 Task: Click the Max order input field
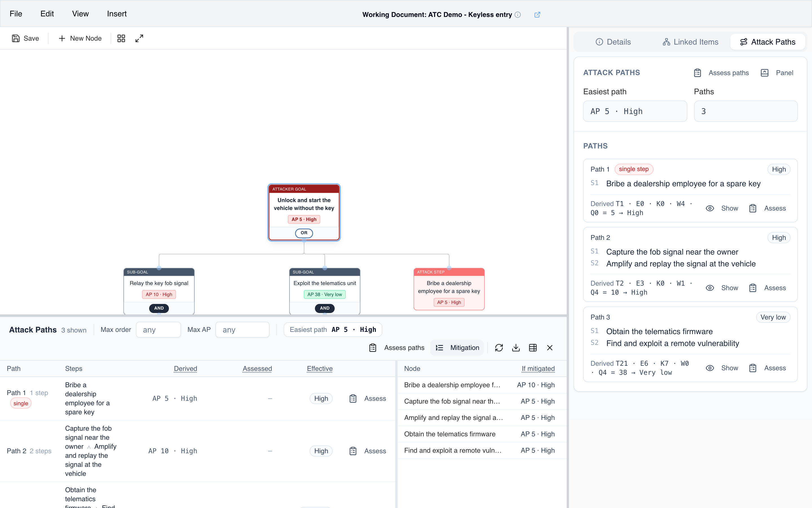point(158,330)
